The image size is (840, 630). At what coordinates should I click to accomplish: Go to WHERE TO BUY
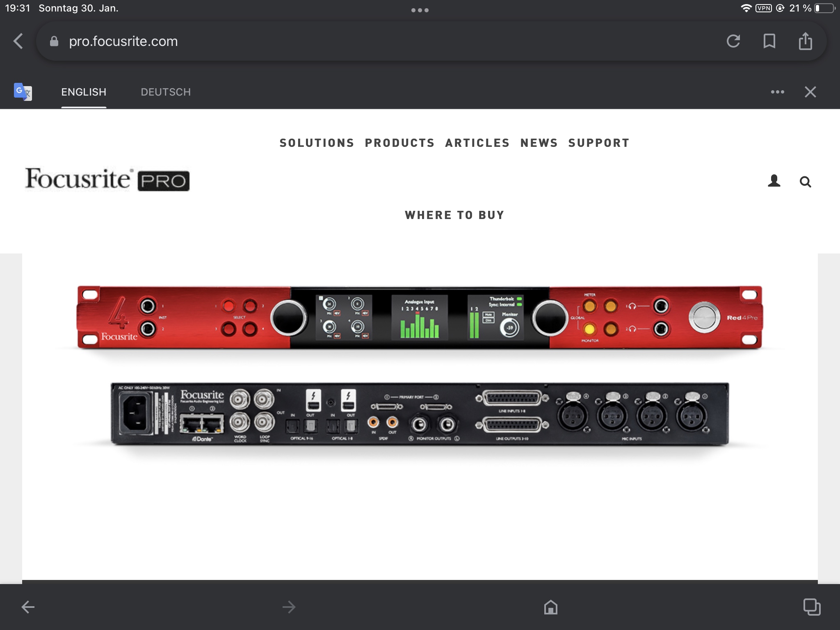point(454,215)
